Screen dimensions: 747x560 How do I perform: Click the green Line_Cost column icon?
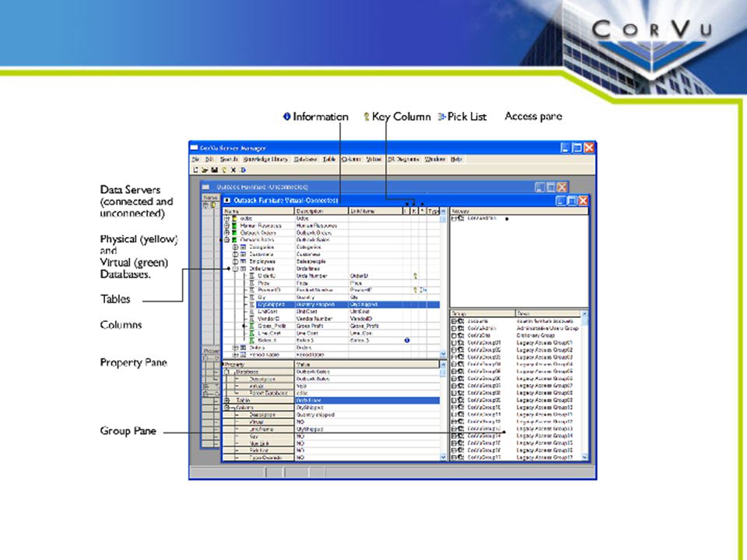[252, 334]
